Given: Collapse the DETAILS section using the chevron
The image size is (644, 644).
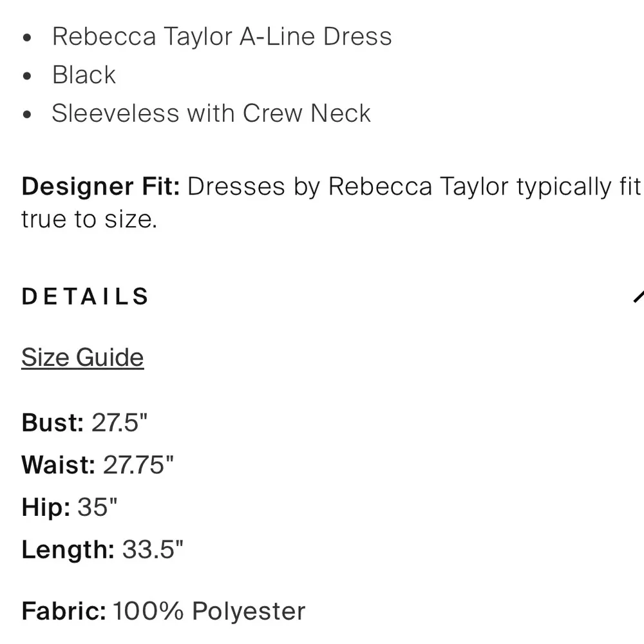Looking at the screenshot, I should tap(638, 296).
